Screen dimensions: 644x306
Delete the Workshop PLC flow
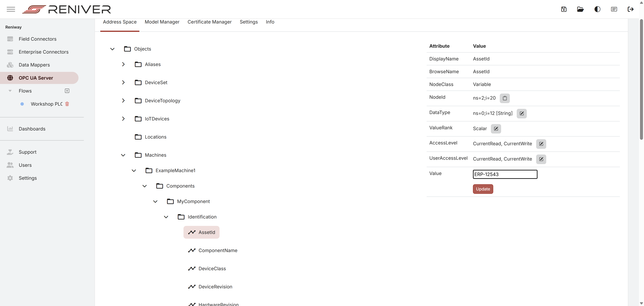(67, 104)
